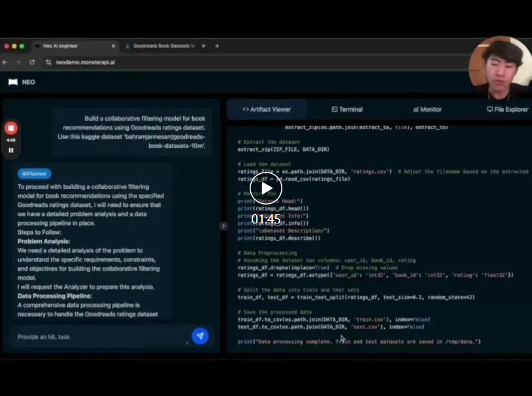Screen dimensions: 532x396
Task: Go back with the browser back arrow
Action: [x=5, y=62]
